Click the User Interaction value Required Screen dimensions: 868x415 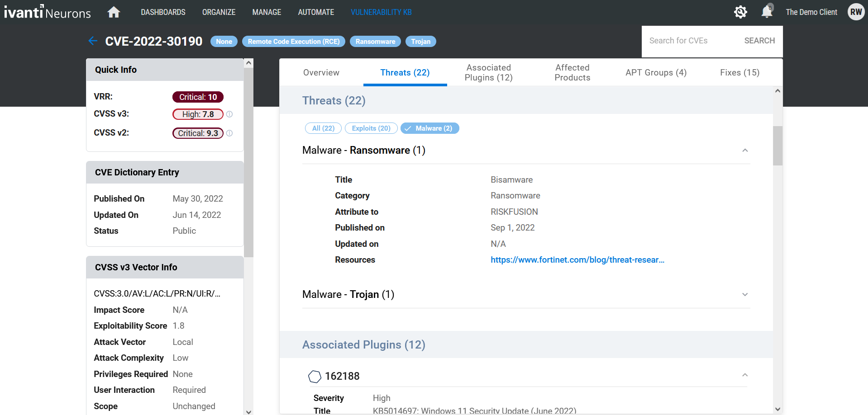coord(189,390)
